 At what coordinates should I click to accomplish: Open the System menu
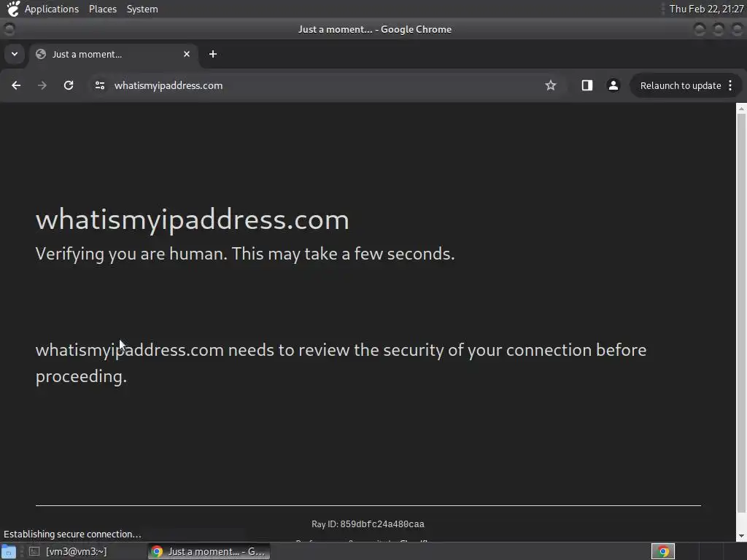pos(142,9)
